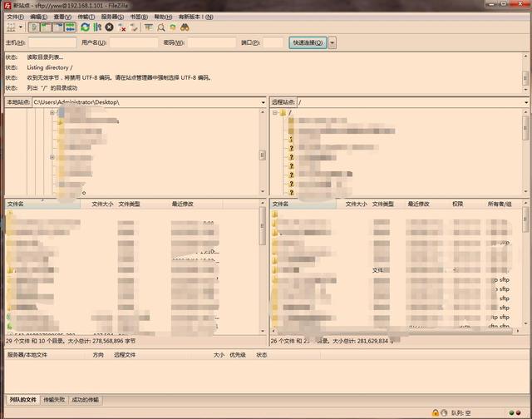Expand the lower plus node in local tree
532x419 pixels.
coord(52,157)
